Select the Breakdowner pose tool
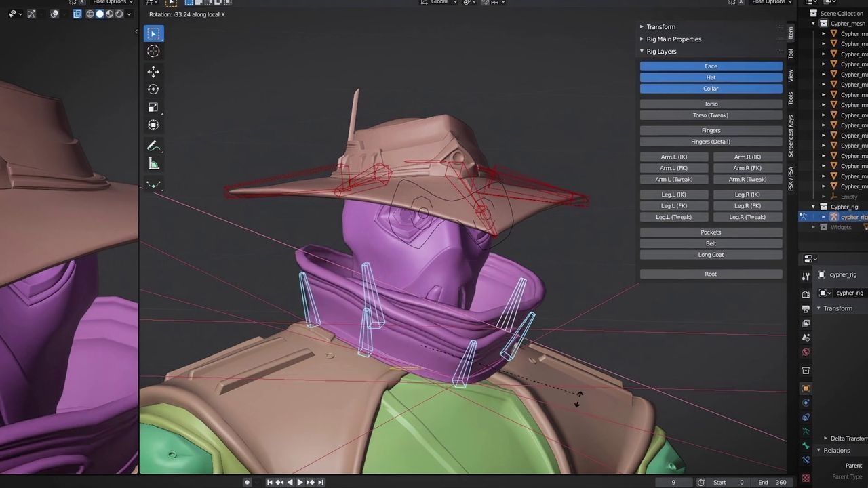 point(153,184)
